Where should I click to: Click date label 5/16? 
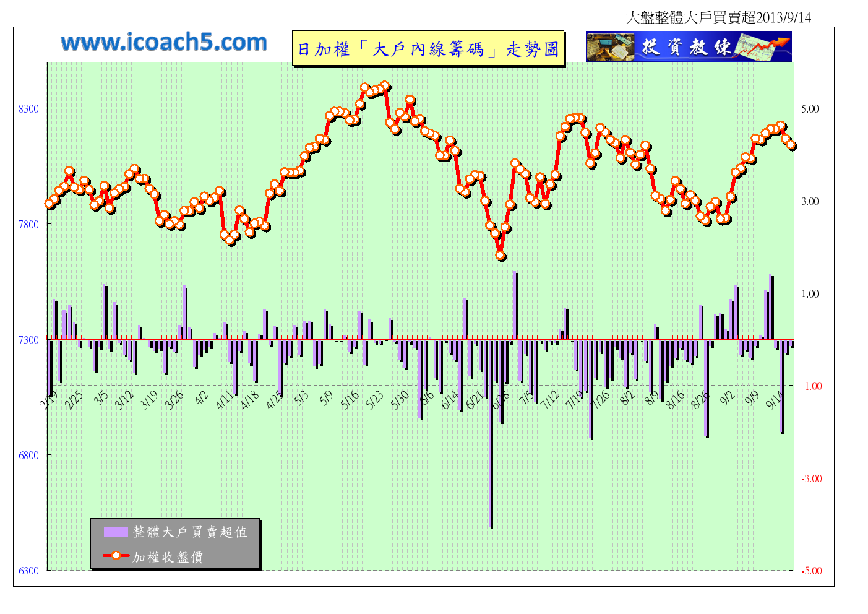[350, 399]
